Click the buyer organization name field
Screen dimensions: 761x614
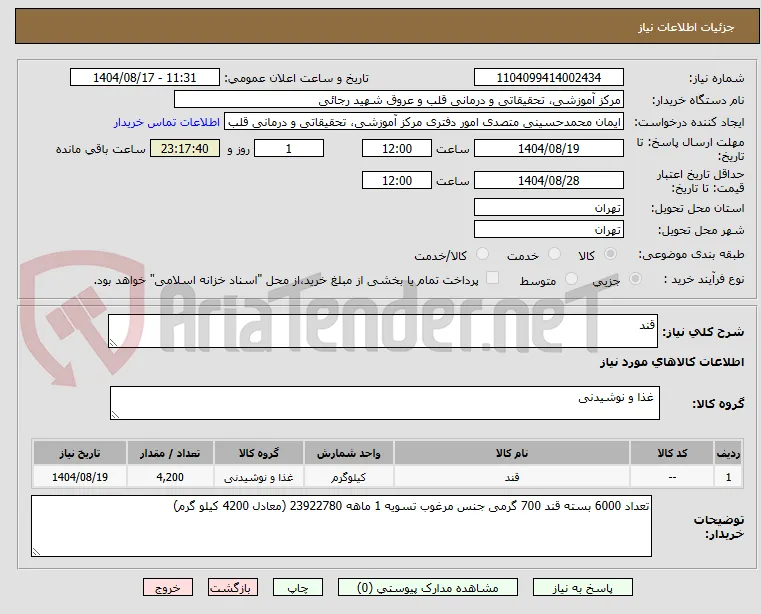click(x=398, y=100)
